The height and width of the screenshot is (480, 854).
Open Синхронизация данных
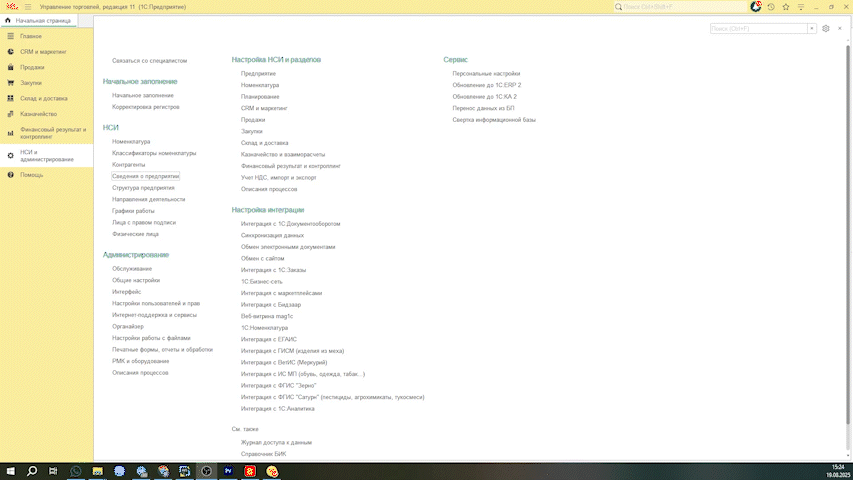click(272, 235)
